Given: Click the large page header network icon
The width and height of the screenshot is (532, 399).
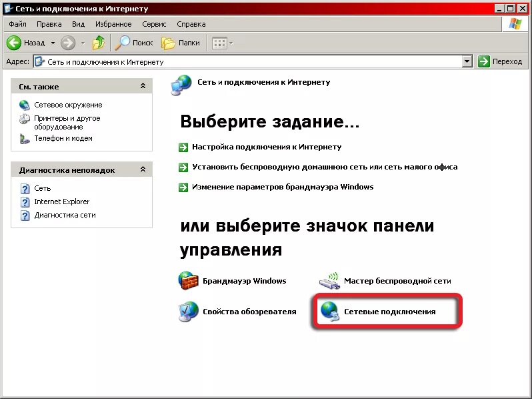Looking at the screenshot, I should 181,85.
